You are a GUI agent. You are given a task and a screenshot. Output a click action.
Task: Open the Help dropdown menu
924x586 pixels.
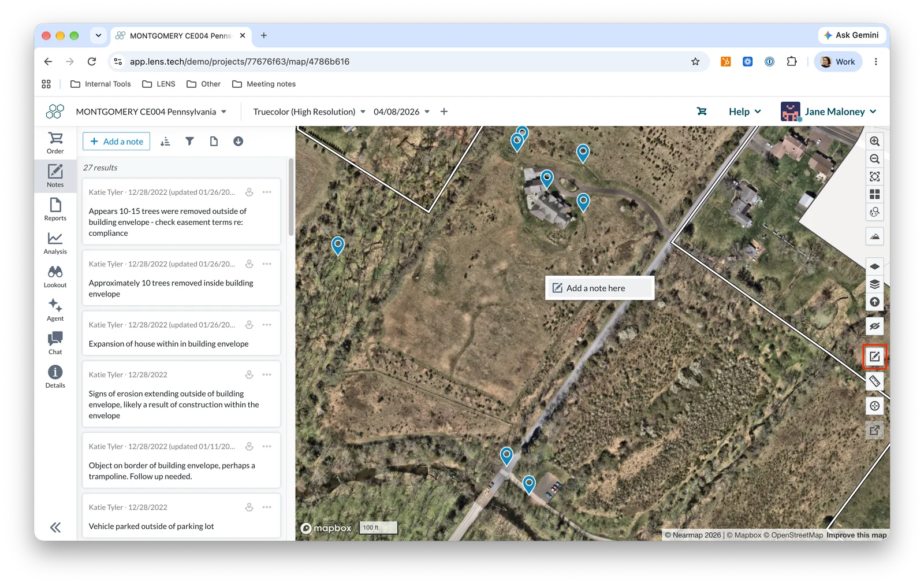coord(745,112)
